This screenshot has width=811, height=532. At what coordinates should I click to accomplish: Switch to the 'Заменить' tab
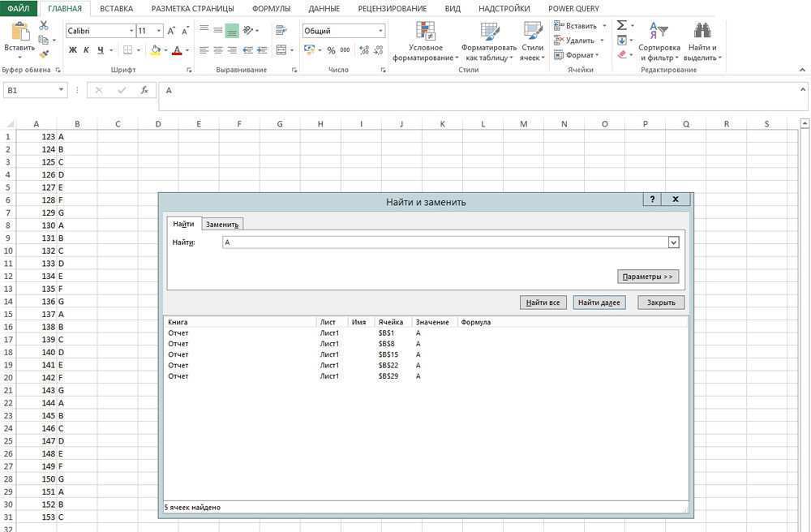221,224
